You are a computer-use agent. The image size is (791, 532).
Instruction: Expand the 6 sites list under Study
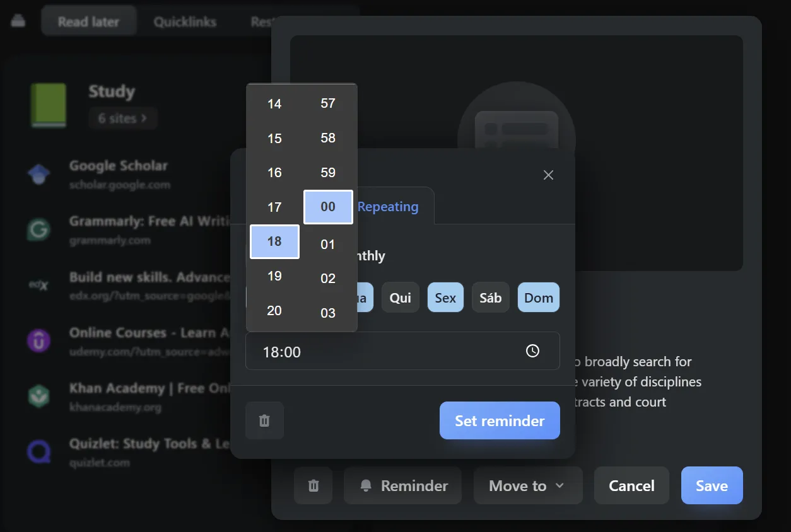[122, 118]
